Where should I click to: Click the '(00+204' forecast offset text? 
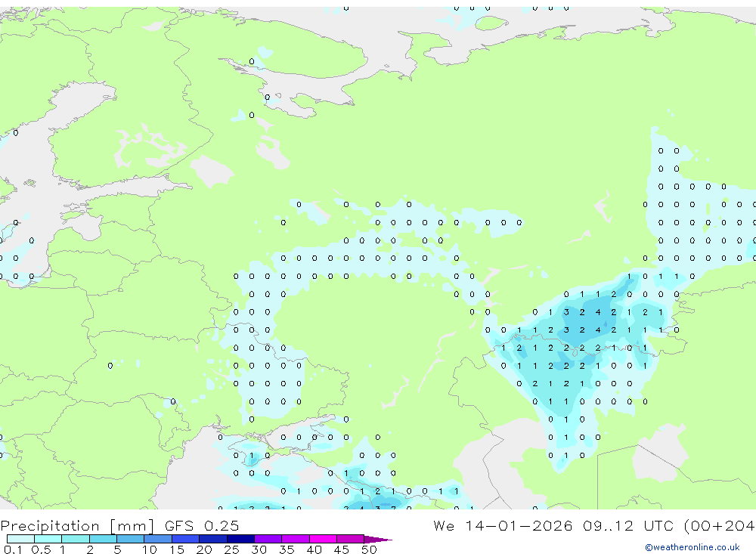720,525
